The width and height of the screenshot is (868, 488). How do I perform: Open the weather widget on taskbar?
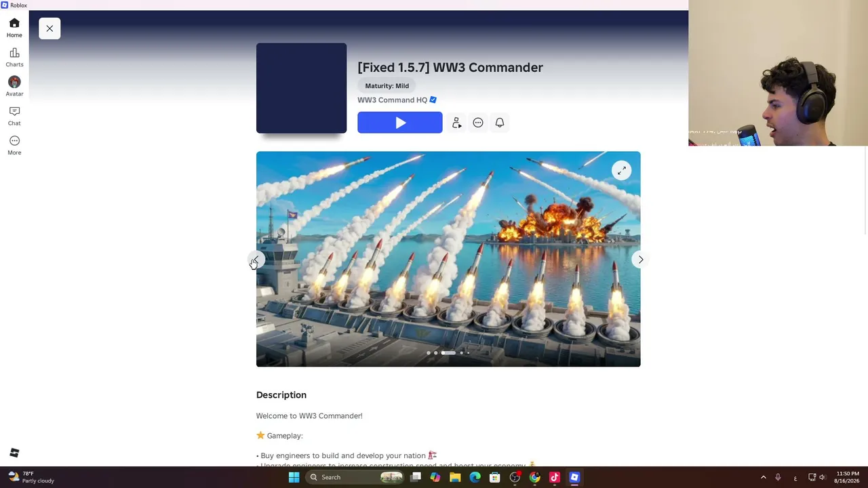pyautogui.click(x=31, y=477)
